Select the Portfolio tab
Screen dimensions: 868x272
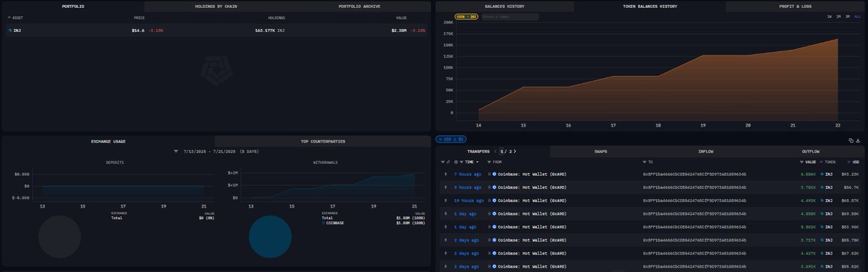click(x=72, y=6)
